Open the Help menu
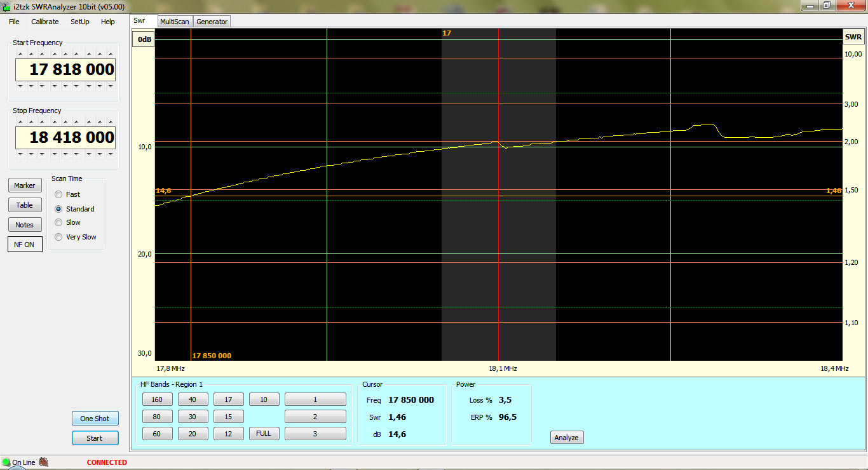The height and width of the screenshot is (470, 868). 108,22
